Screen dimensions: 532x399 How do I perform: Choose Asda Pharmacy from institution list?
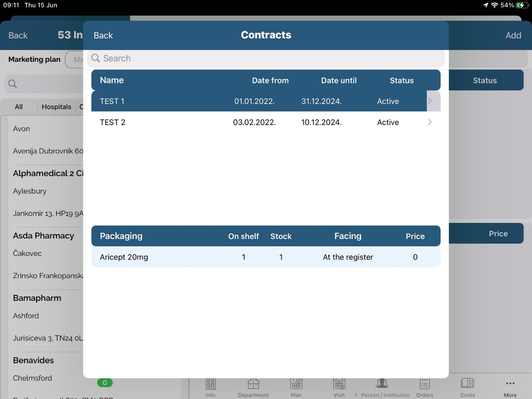pos(43,236)
